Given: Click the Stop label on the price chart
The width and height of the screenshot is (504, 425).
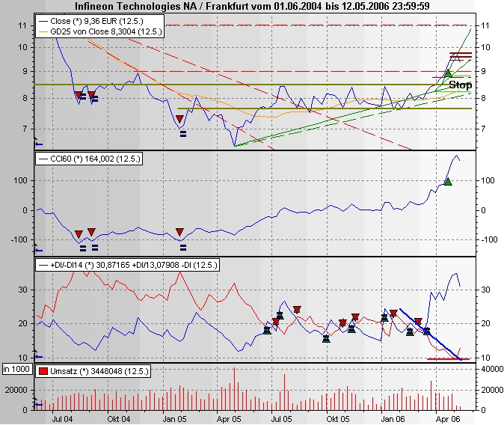Looking at the screenshot, I should tap(461, 85).
